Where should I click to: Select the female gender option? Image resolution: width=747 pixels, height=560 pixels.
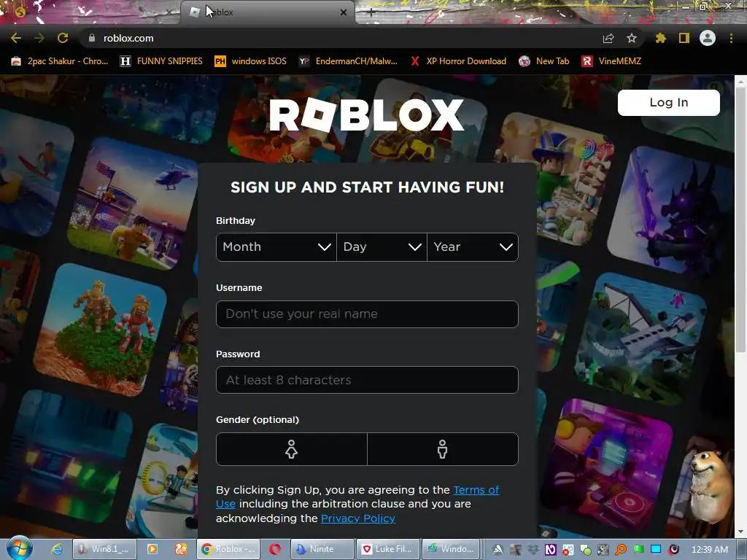tap(292, 449)
